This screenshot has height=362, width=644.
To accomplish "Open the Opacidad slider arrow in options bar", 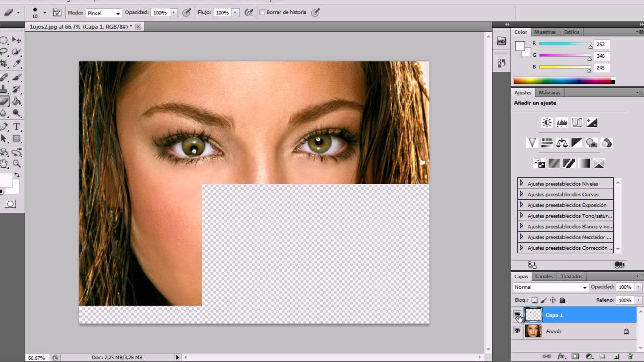I will tap(174, 13).
